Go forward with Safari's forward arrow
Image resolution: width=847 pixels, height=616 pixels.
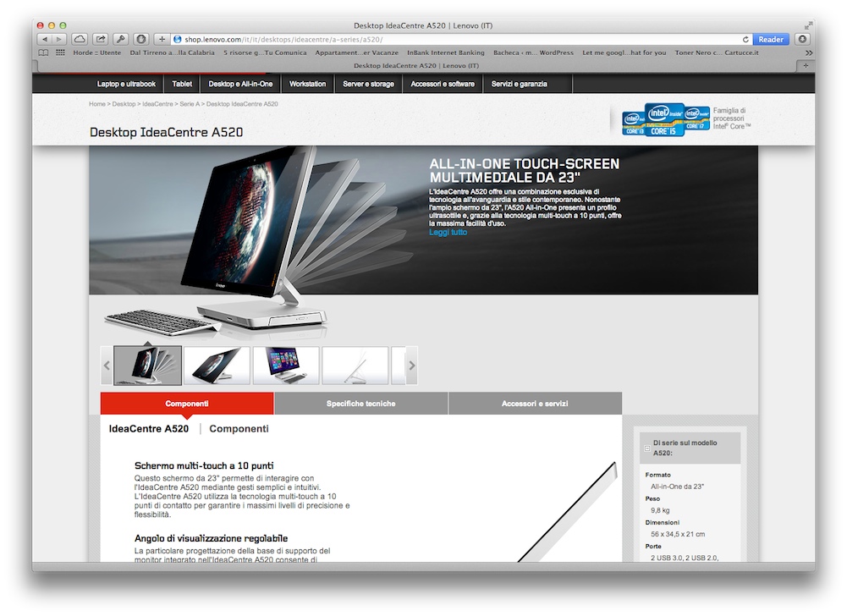click(x=59, y=40)
